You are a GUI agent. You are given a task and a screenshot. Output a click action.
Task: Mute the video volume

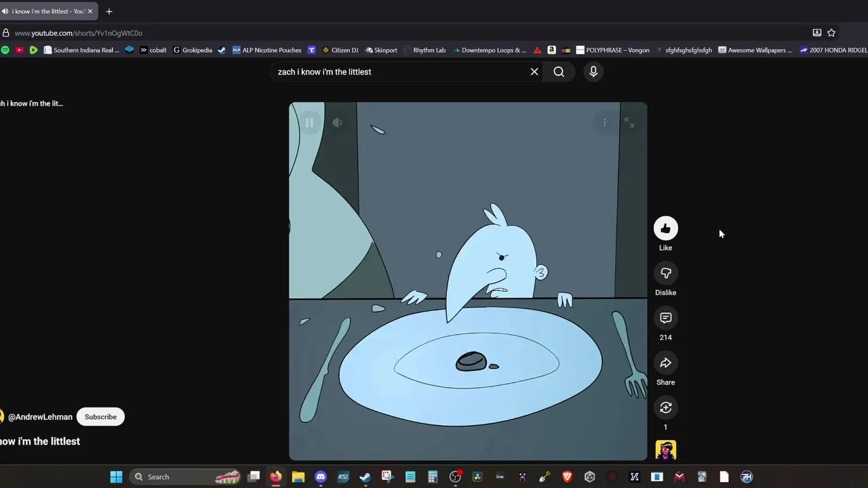(x=337, y=123)
